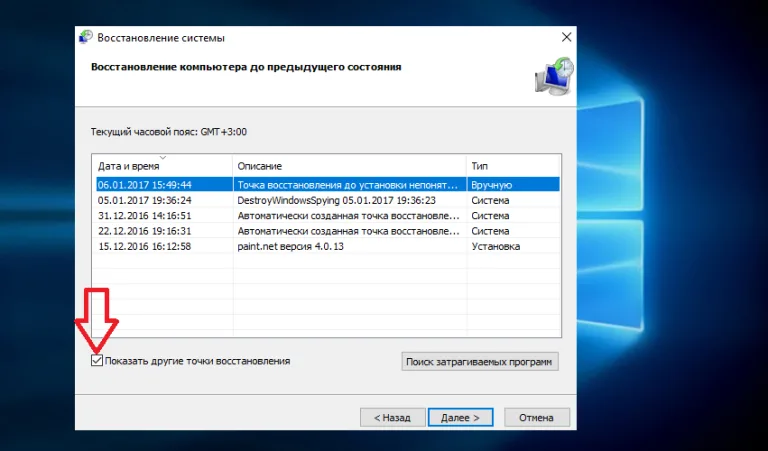Close the System Restore dialog

[566, 37]
